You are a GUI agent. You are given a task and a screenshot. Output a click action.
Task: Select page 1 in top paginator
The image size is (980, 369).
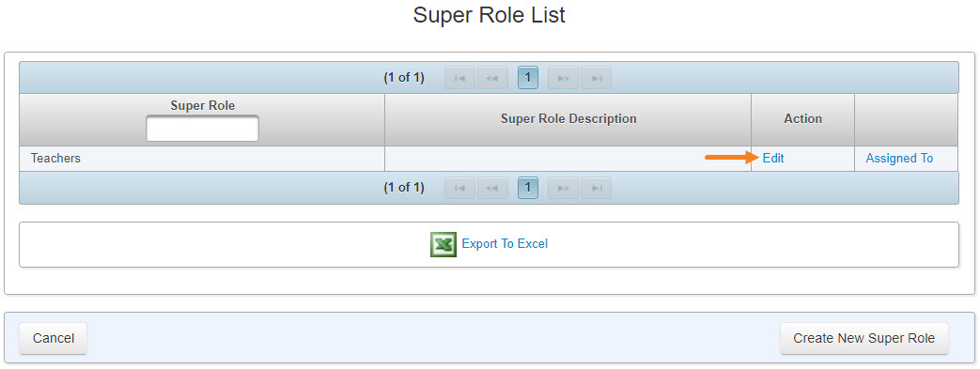click(x=528, y=78)
